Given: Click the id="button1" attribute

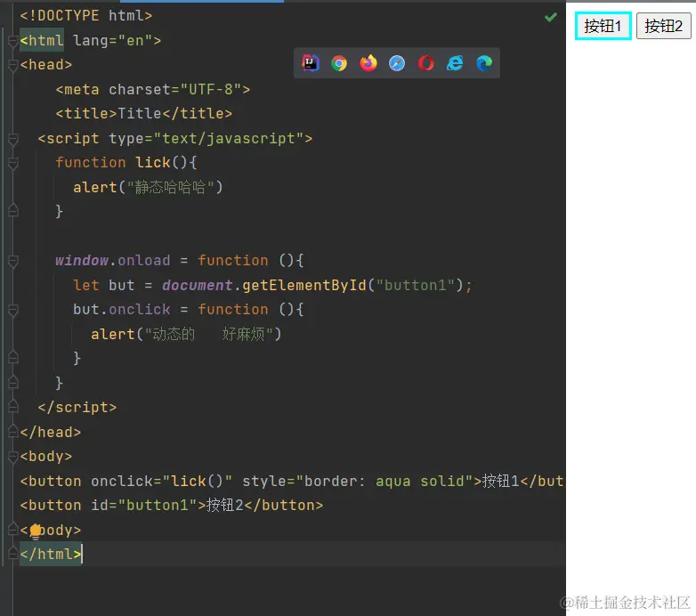Looking at the screenshot, I should (144, 505).
